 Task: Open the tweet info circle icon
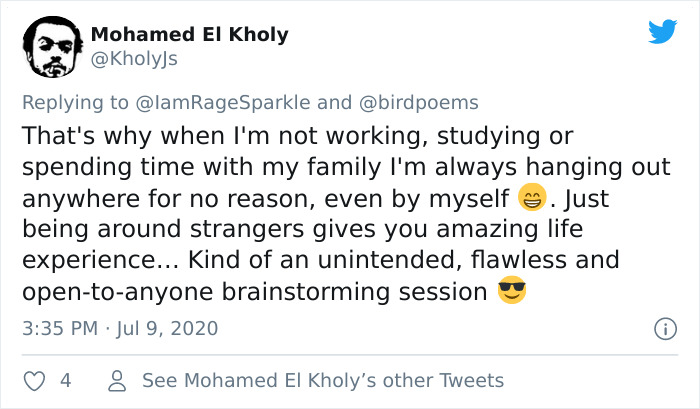point(662,328)
